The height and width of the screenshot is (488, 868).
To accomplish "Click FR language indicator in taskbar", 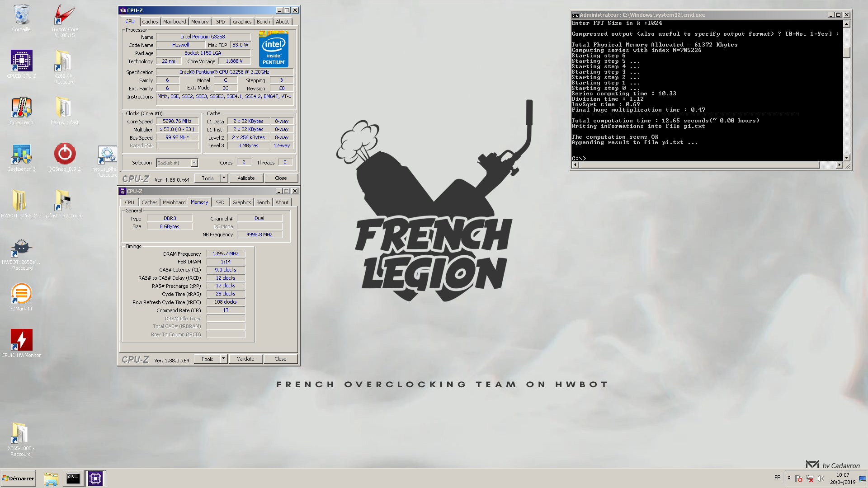I will click(777, 478).
